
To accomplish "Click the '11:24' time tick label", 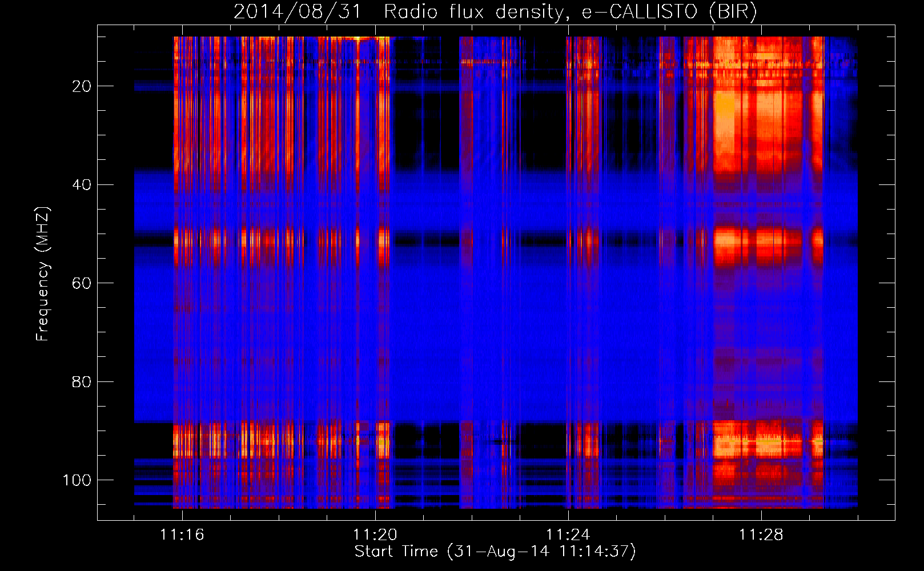I will pos(568,535).
